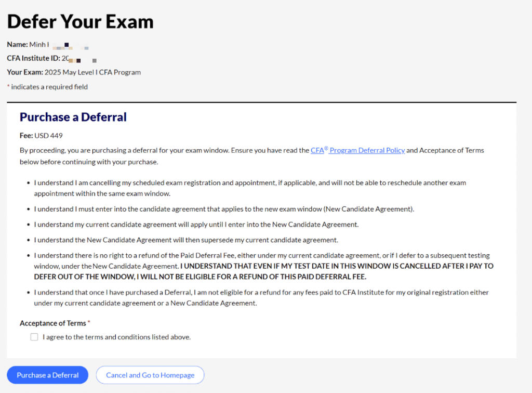
Task: Click the 'I agree to the terms' label text
Action: (117, 337)
